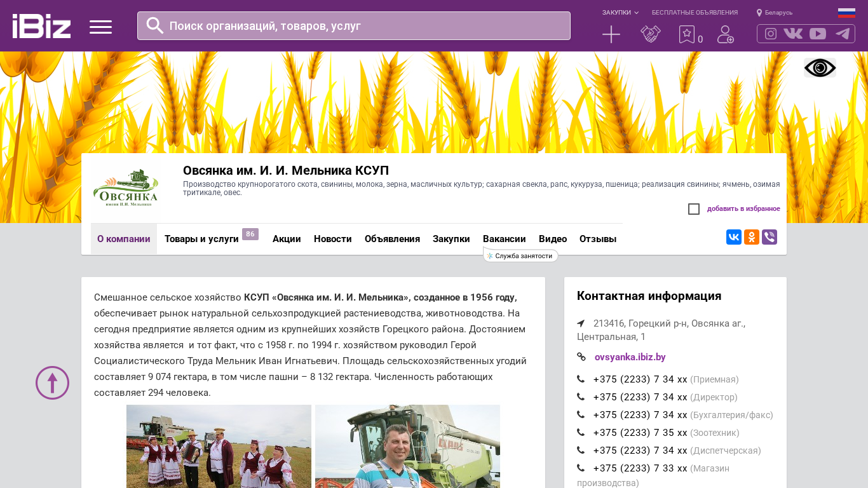
Task: Share company page on VK
Action: pos(734,237)
